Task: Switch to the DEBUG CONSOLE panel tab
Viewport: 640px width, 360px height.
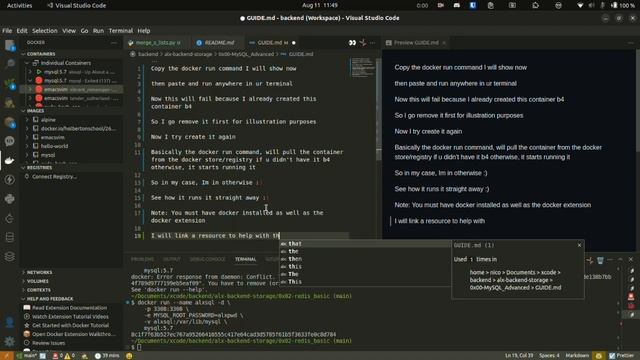Action: tap(207, 260)
